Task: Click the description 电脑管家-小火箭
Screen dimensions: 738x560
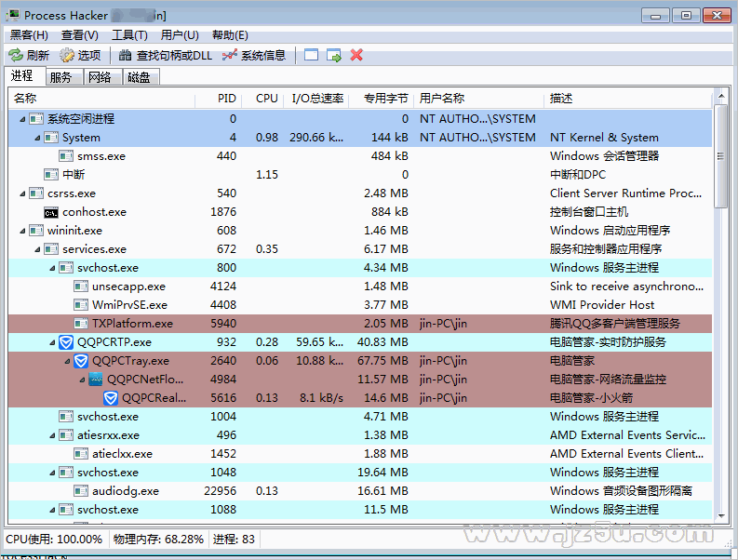Action: tap(591, 398)
